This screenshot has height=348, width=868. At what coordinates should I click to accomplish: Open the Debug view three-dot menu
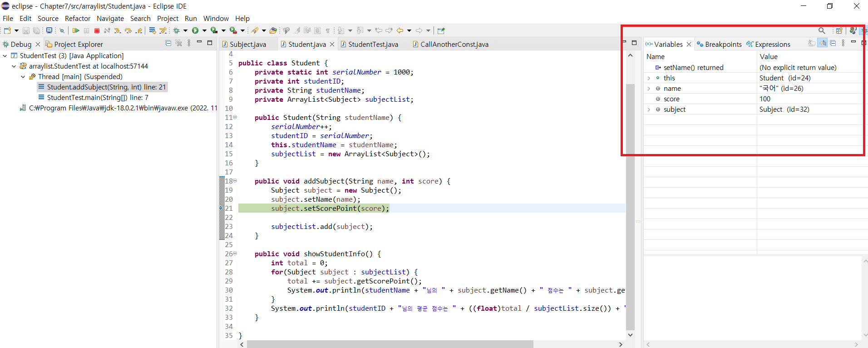coord(189,43)
